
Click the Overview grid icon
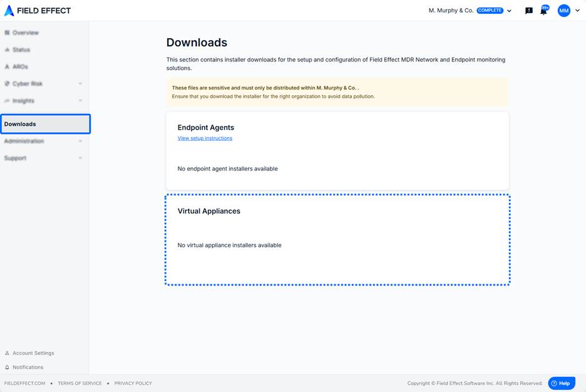(x=7, y=33)
